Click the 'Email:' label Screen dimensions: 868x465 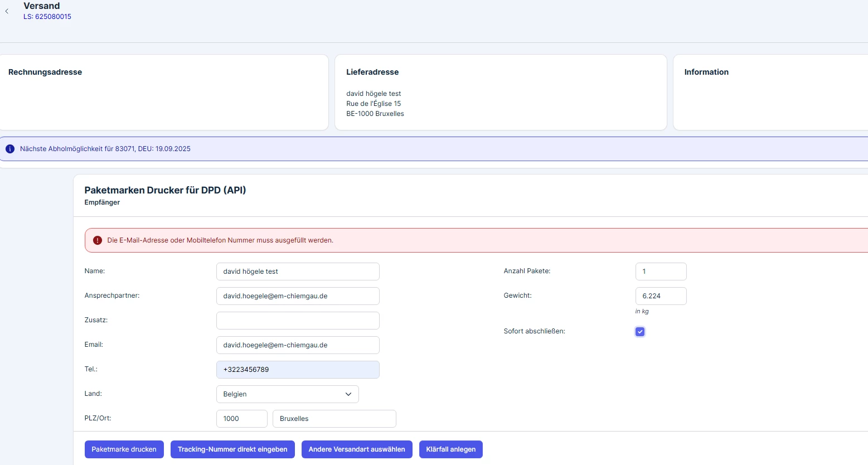click(94, 345)
